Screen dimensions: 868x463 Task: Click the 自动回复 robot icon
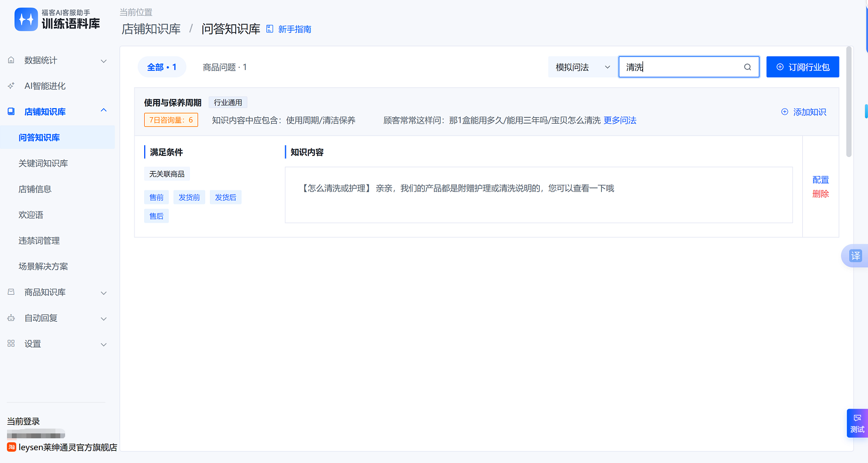tap(11, 318)
